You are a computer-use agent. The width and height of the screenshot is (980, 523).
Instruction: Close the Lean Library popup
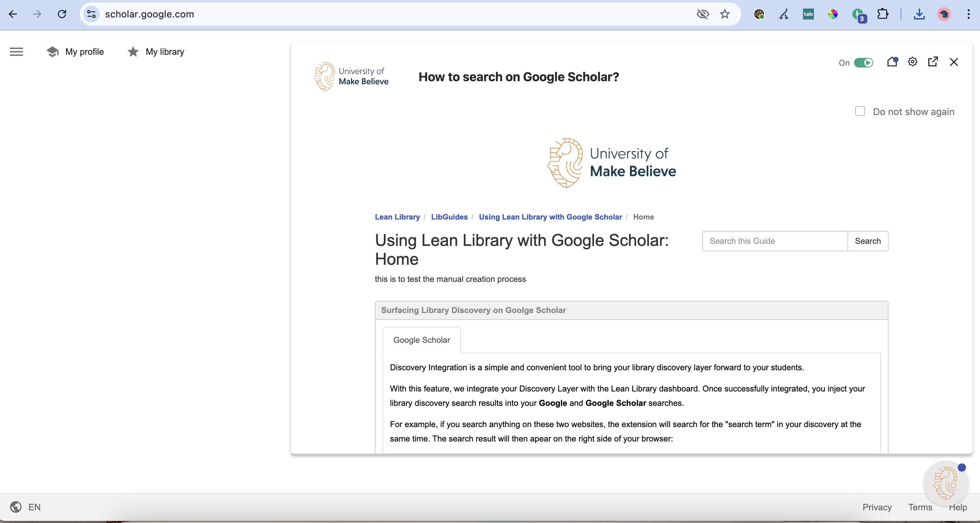pos(954,62)
